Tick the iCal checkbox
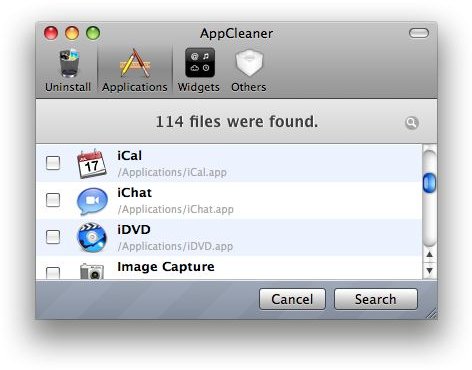 [x=53, y=163]
